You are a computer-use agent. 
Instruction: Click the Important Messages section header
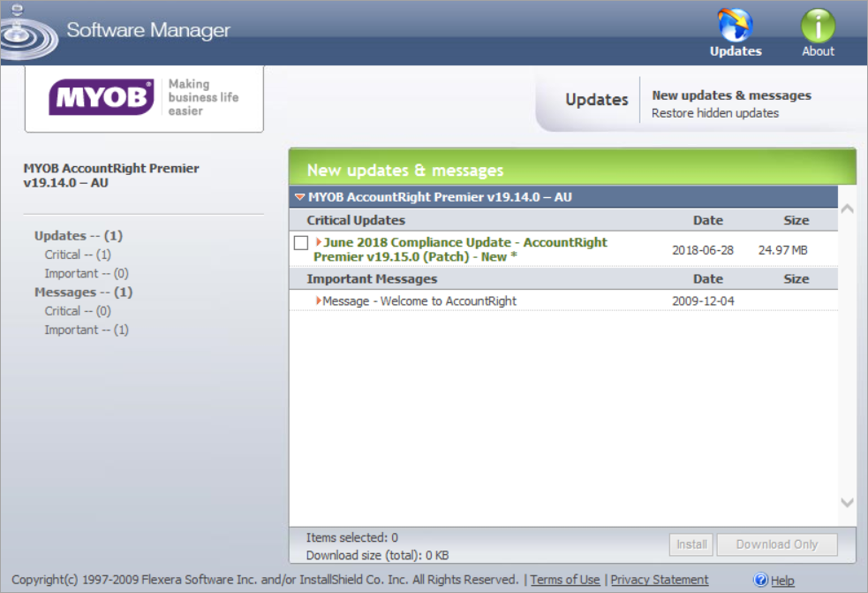tap(372, 278)
